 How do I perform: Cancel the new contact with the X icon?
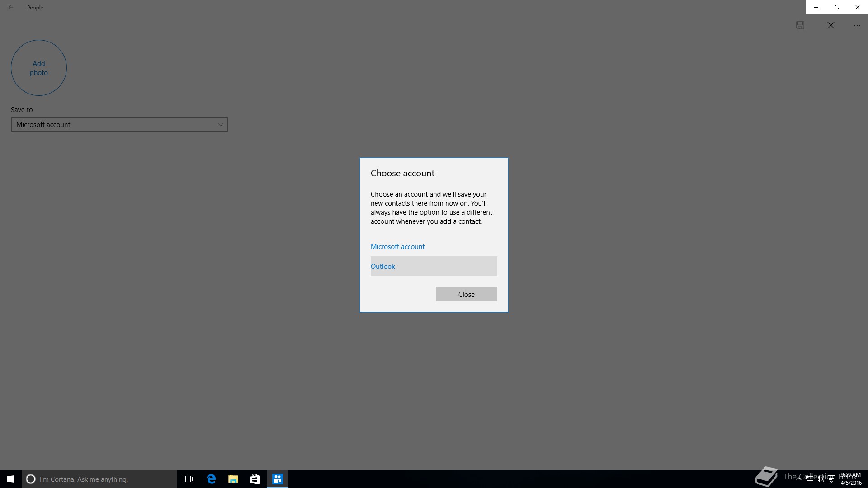point(831,25)
